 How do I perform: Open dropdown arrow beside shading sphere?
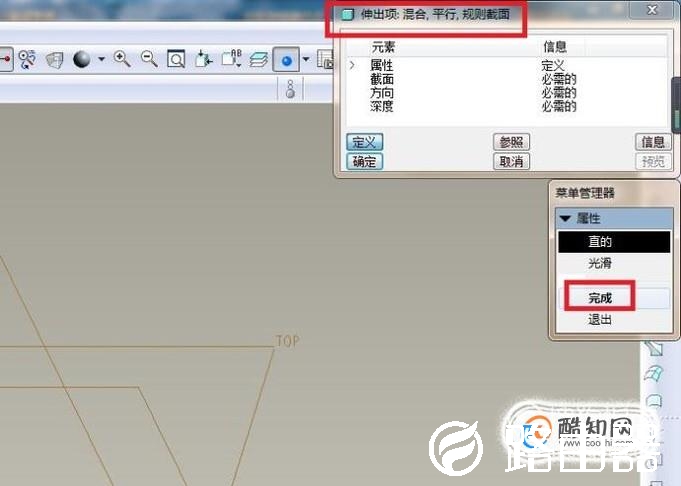(x=101, y=59)
